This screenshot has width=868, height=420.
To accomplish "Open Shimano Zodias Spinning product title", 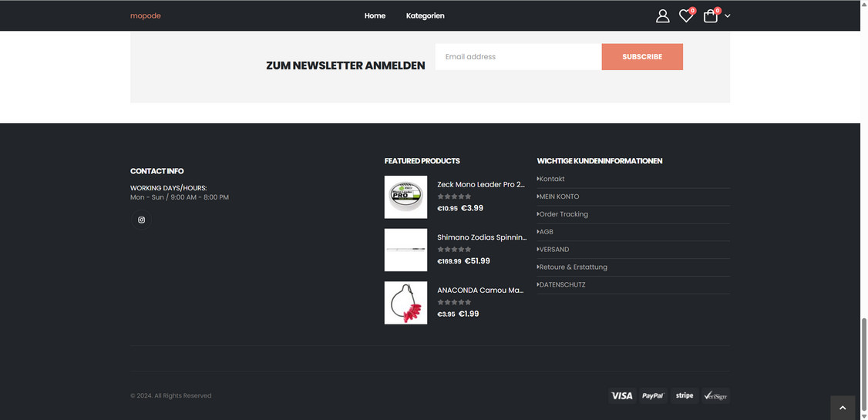I will click(x=482, y=237).
